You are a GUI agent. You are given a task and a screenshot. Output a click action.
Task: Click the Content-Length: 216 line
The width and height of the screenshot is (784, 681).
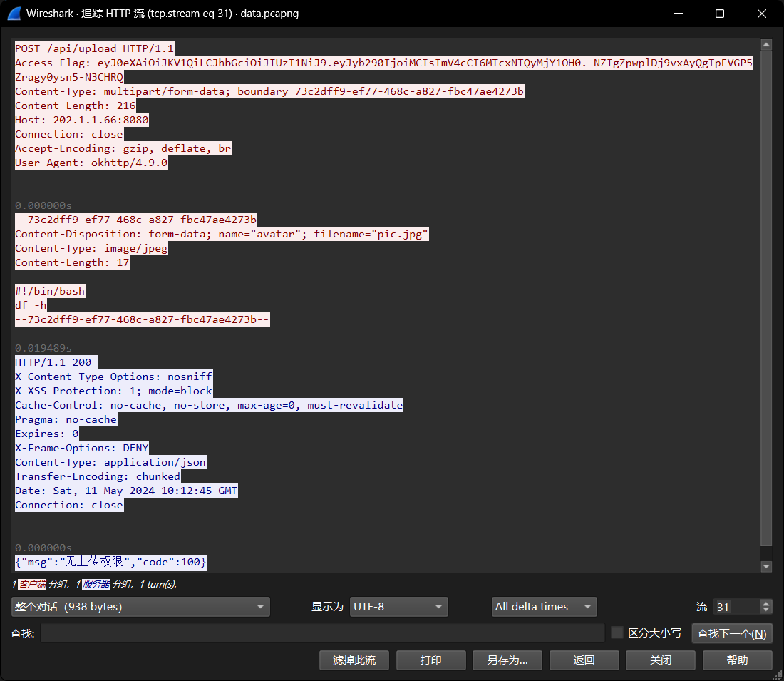tap(76, 106)
